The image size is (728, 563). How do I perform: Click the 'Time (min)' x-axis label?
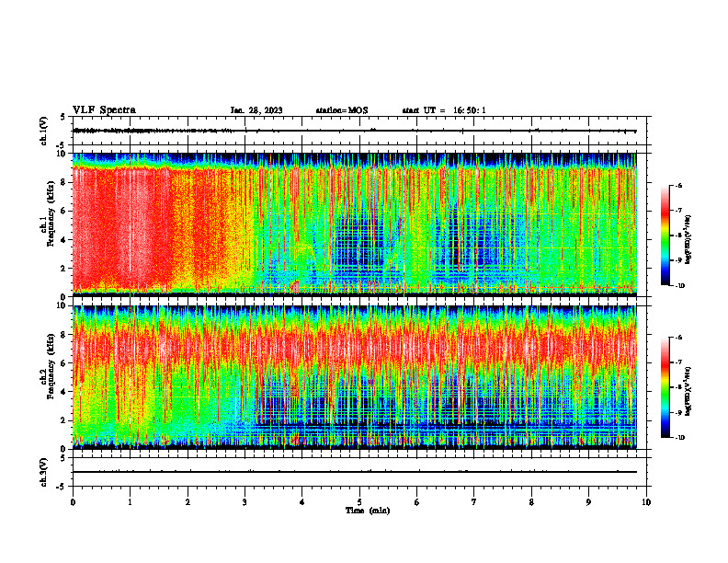click(x=368, y=511)
